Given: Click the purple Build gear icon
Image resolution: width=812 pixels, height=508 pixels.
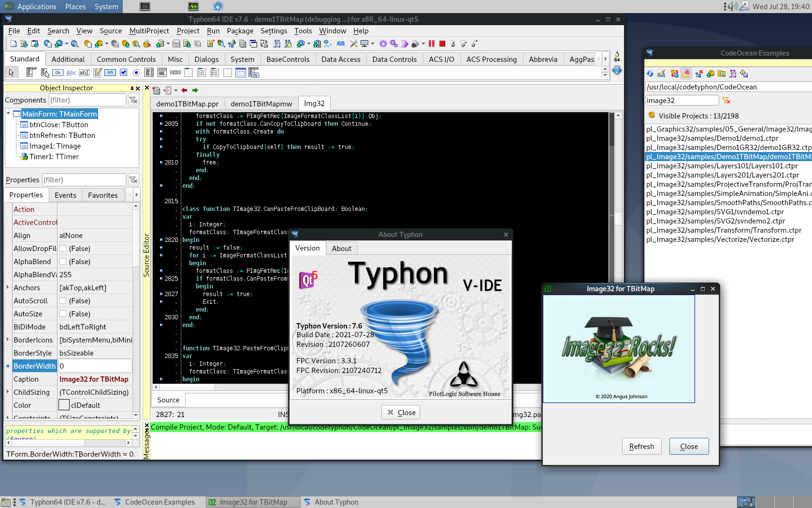Looking at the screenshot, I should point(383,44).
